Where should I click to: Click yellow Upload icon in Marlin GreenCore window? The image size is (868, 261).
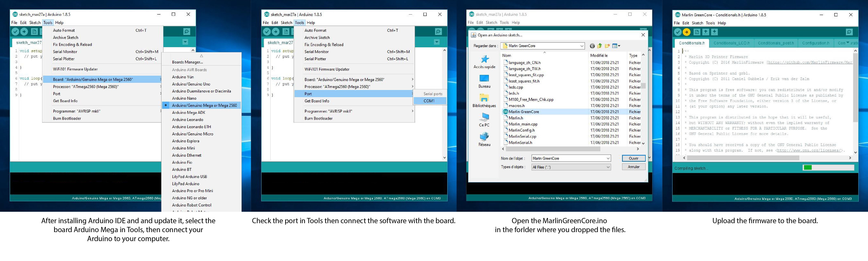[687, 32]
